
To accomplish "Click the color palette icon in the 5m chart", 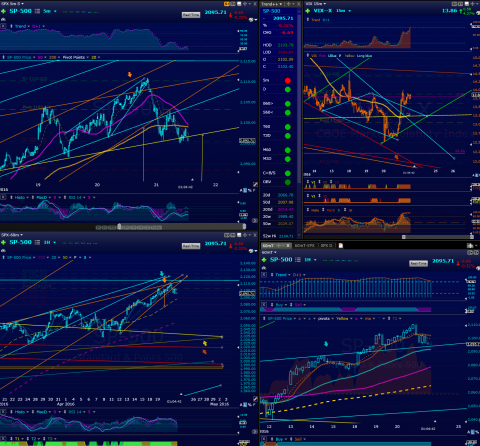I will coord(251,20).
